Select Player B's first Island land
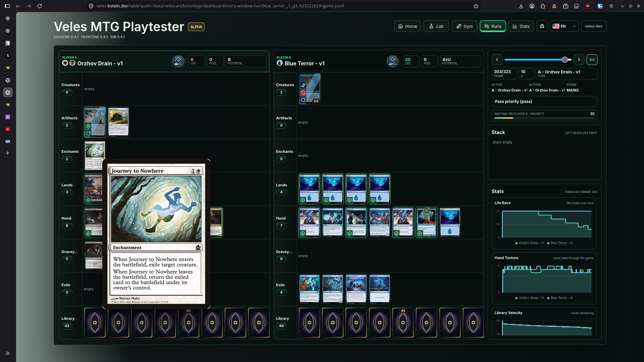This screenshot has width=644, height=362. coord(309,189)
